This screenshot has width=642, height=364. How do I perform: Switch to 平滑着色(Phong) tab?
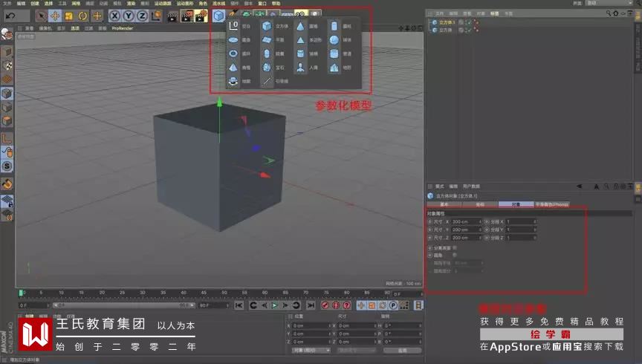(552, 204)
